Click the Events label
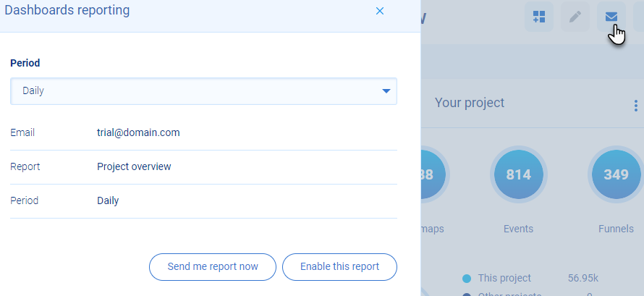Screen dimensions: 644x296 (x=518, y=229)
